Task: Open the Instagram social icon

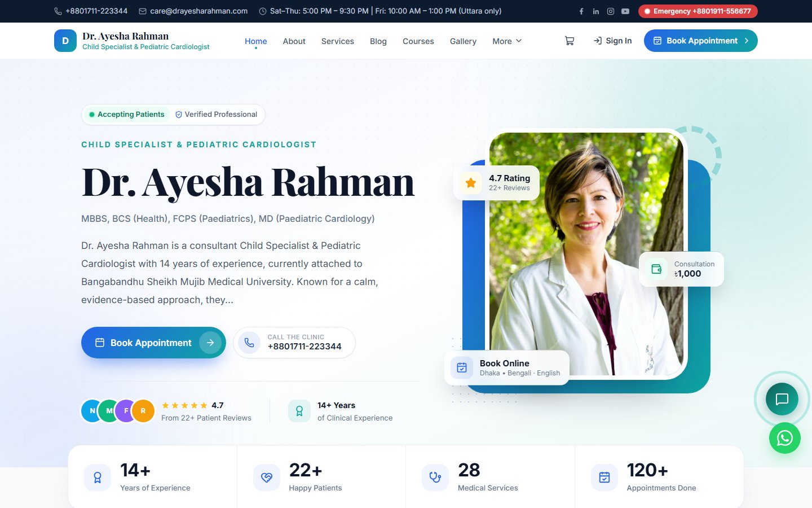Action: 611,11
